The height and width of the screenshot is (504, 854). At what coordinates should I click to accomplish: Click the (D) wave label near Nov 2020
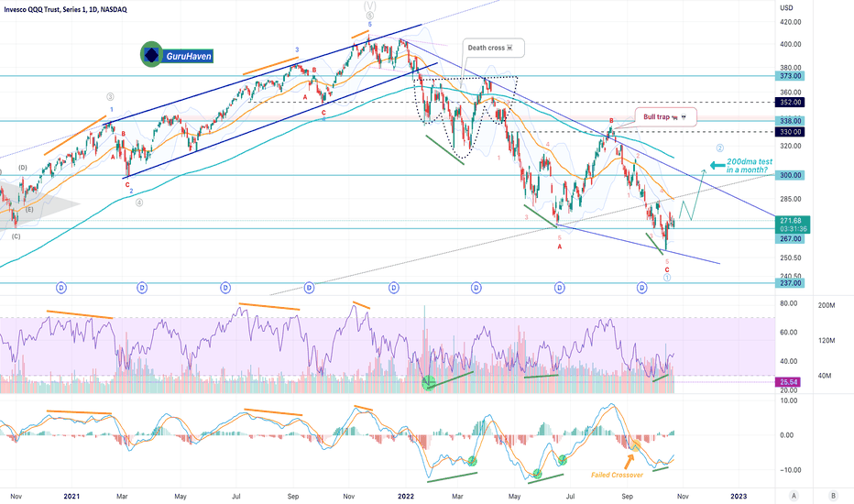pyautogui.click(x=23, y=168)
